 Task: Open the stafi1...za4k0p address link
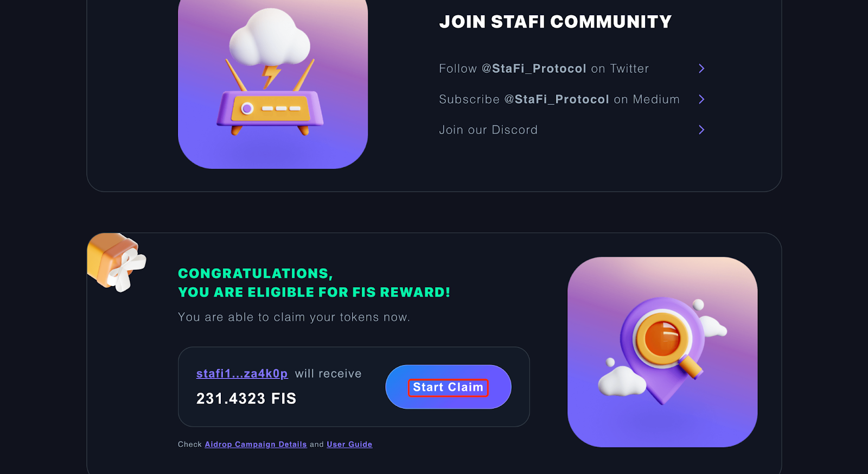click(242, 374)
